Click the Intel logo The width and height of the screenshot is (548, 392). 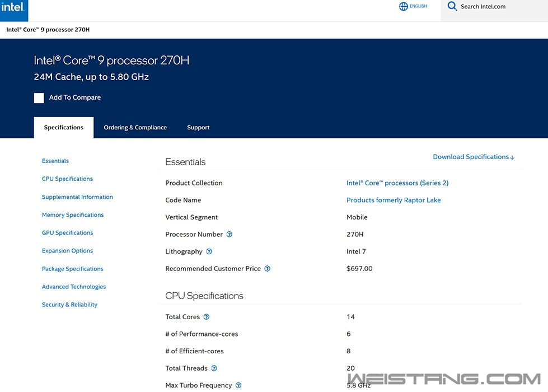coord(13,10)
